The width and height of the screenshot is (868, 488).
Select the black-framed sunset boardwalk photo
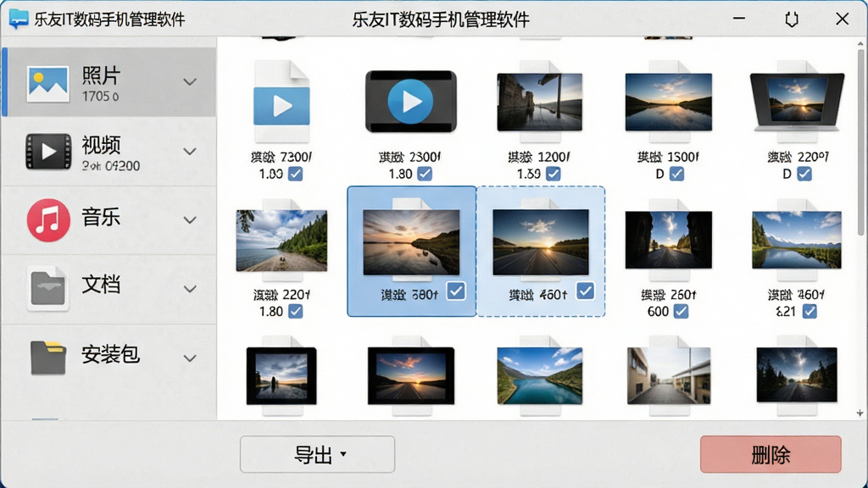click(411, 375)
